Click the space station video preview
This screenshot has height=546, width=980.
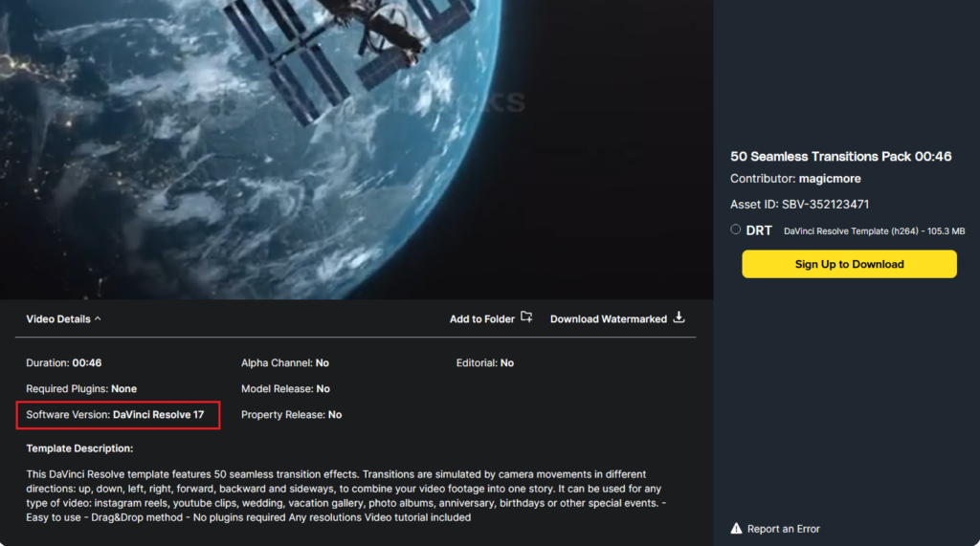tap(356, 149)
